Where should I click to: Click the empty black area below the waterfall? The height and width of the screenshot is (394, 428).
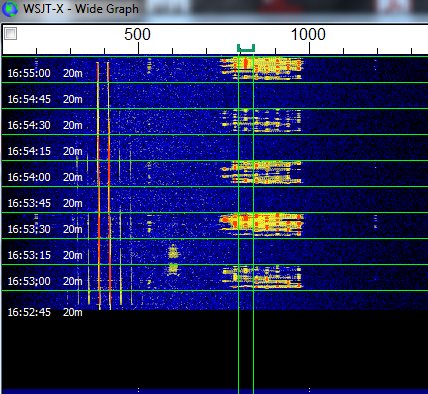coord(213,350)
